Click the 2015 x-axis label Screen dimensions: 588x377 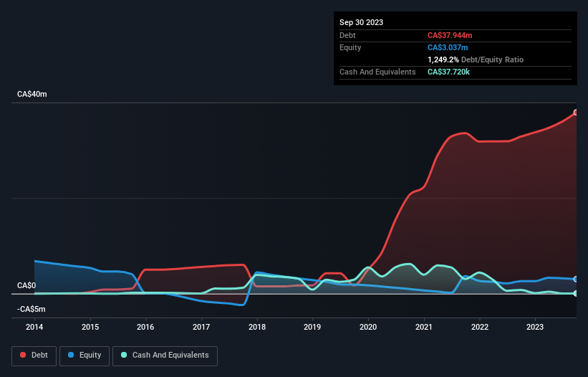pos(90,327)
